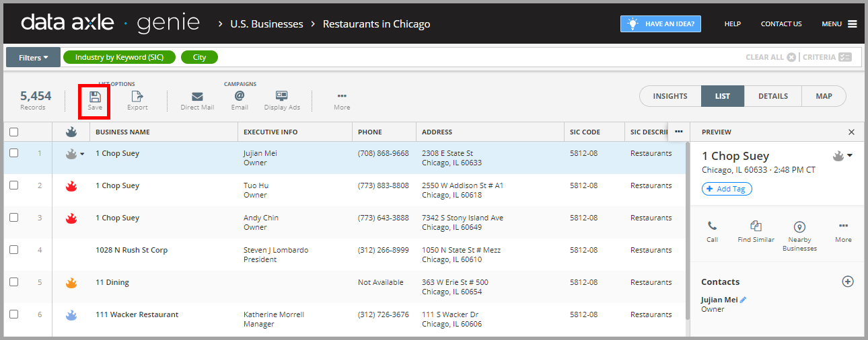Open the City filter chip
The height and width of the screenshot is (340, 868).
(200, 57)
